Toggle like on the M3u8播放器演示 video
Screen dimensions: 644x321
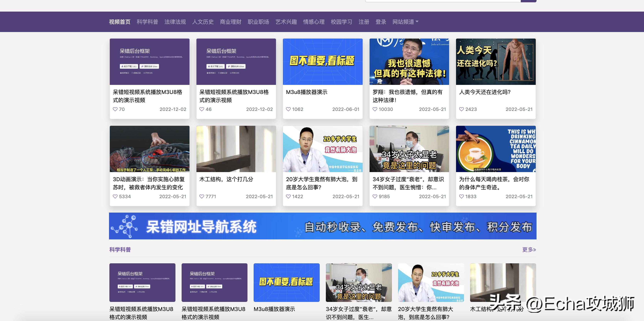point(288,109)
